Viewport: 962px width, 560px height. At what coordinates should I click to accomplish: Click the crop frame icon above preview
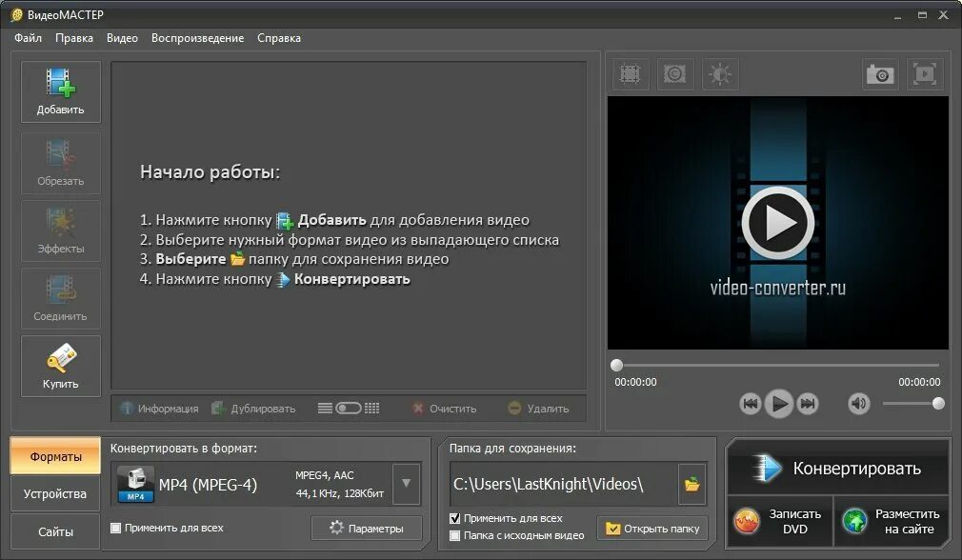coord(631,74)
